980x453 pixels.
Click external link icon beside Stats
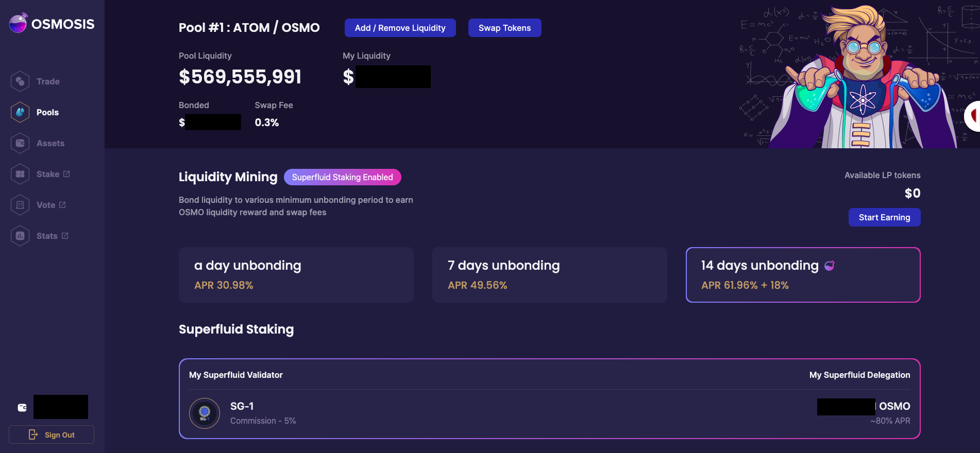tap(65, 236)
